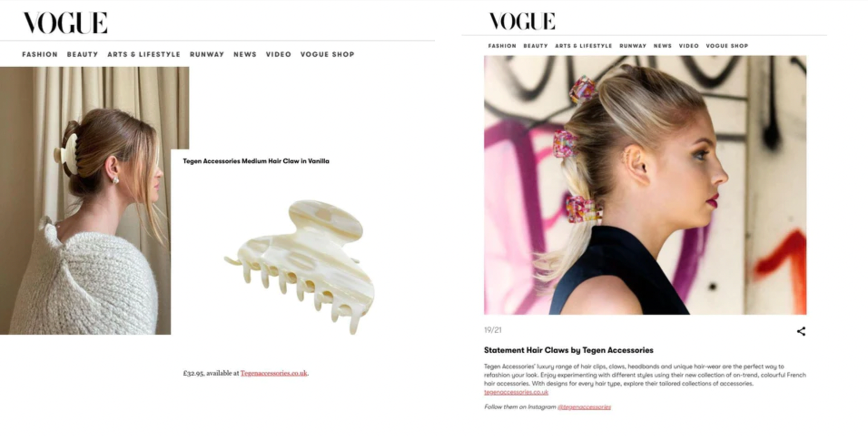The image size is (868, 436).
Task: Go to Runway in the right navigation
Action: point(633,46)
